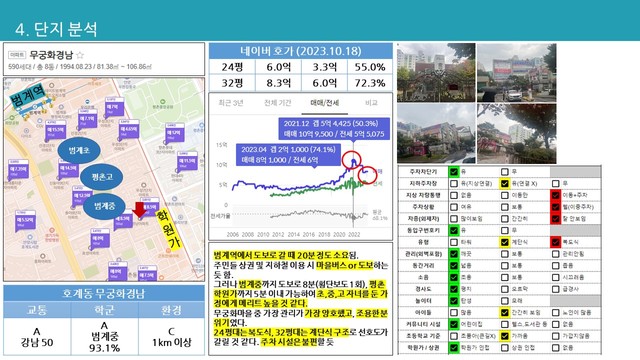Check 주차차단기 유 checkbox

tap(454, 172)
